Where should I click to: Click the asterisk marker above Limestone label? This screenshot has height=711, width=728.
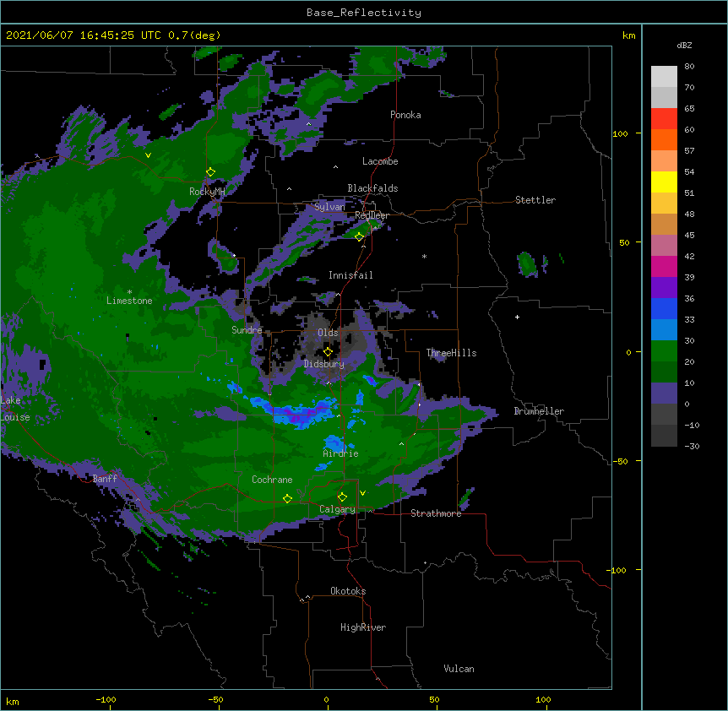129,292
